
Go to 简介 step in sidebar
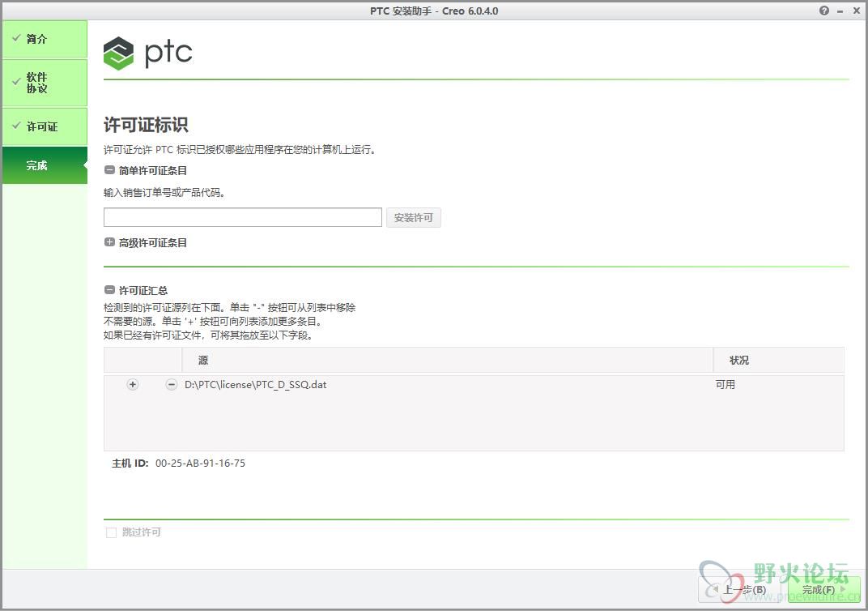(x=45, y=39)
